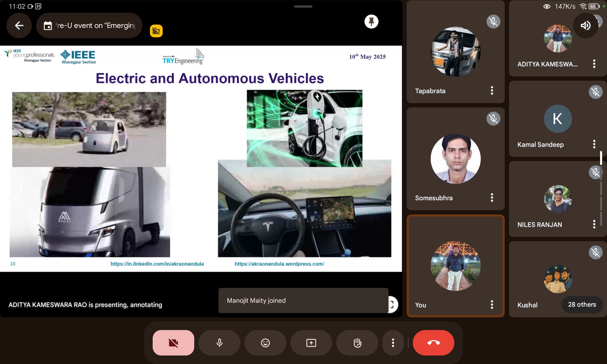Open options menu on the You tile
Screen dimensions: 607x364
tap(492, 305)
